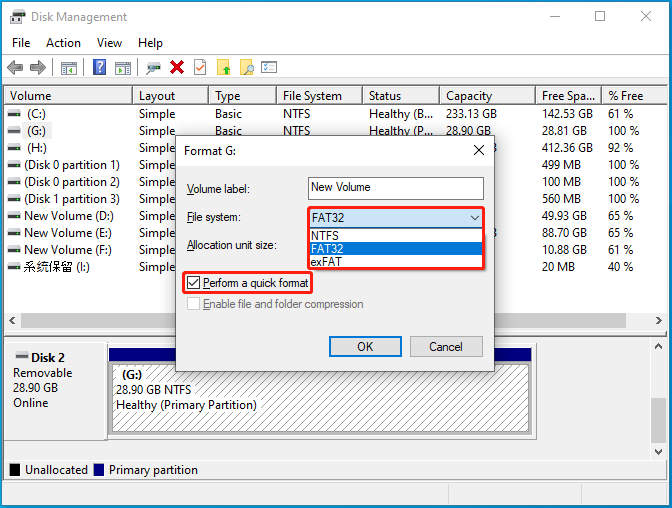Click the 412.36 GB free space cell

pos(567,148)
